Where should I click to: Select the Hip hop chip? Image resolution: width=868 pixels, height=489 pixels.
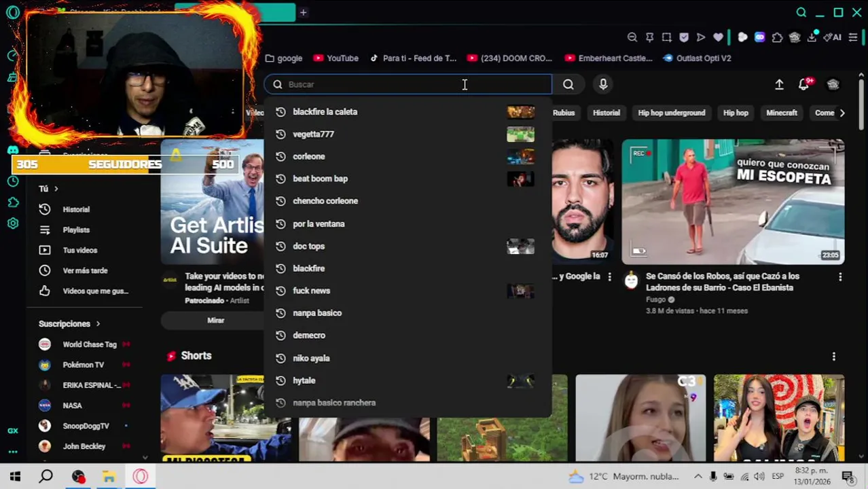coord(736,113)
